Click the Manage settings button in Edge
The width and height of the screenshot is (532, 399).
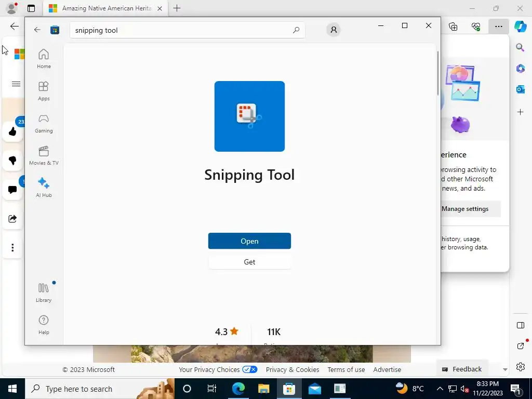point(470,209)
